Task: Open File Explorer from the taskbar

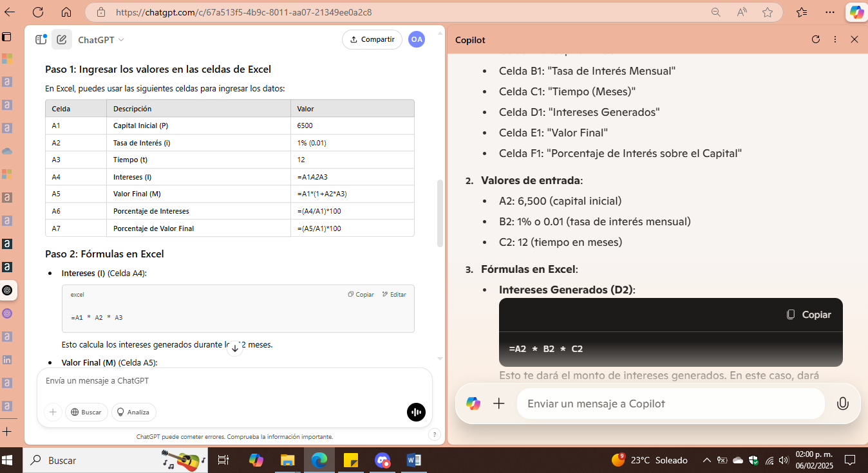Action: (x=288, y=460)
